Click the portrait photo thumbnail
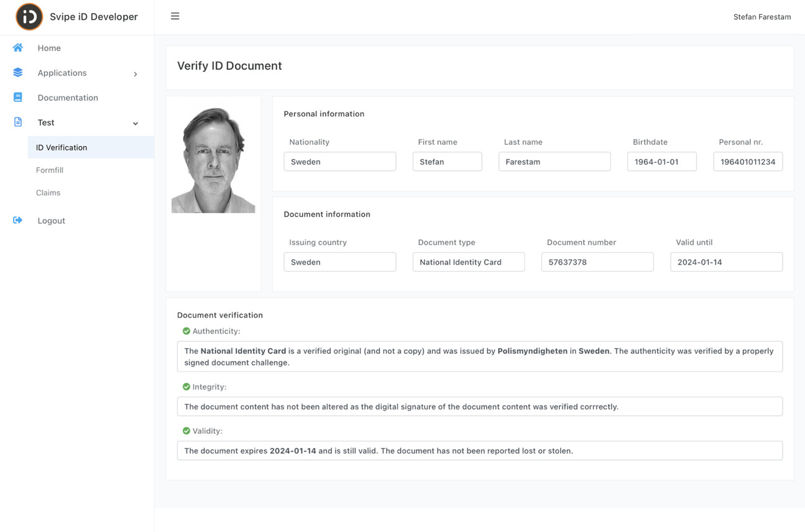The image size is (805, 532). pos(213,155)
